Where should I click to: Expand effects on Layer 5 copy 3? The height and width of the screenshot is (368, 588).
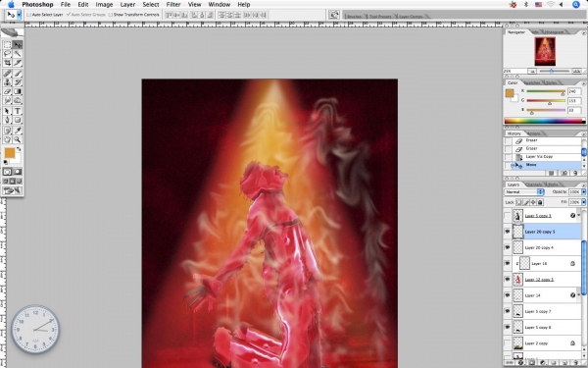point(578,216)
